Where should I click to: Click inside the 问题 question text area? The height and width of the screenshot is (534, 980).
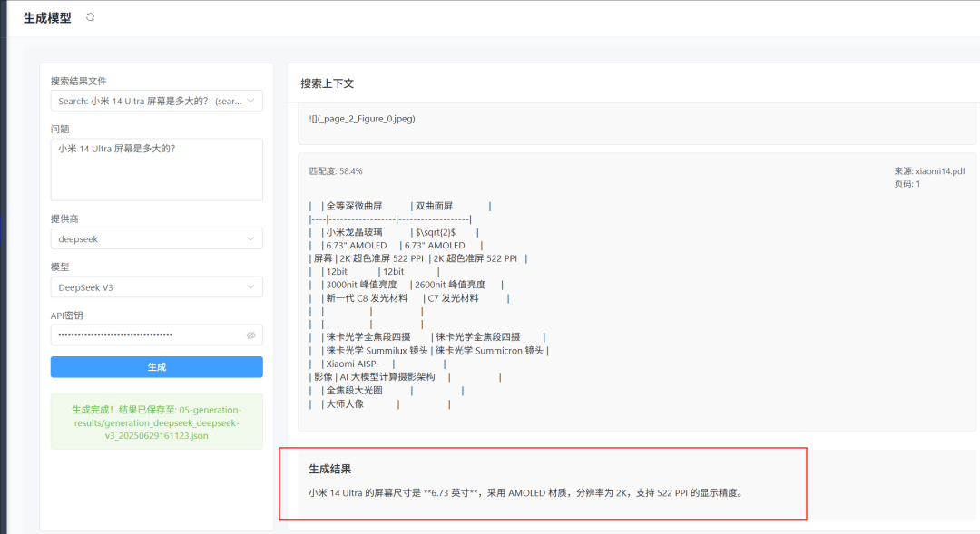click(156, 170)
